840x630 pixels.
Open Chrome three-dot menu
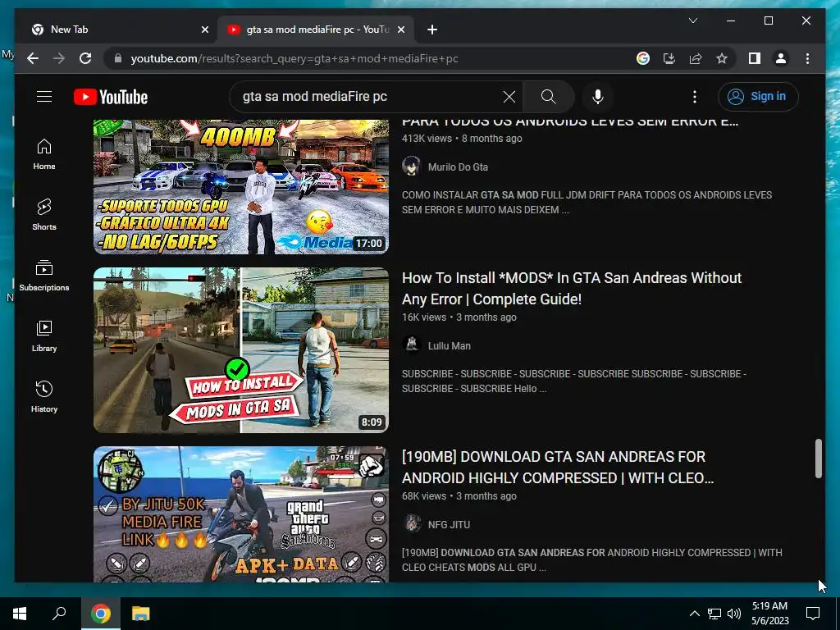[807, 58]
